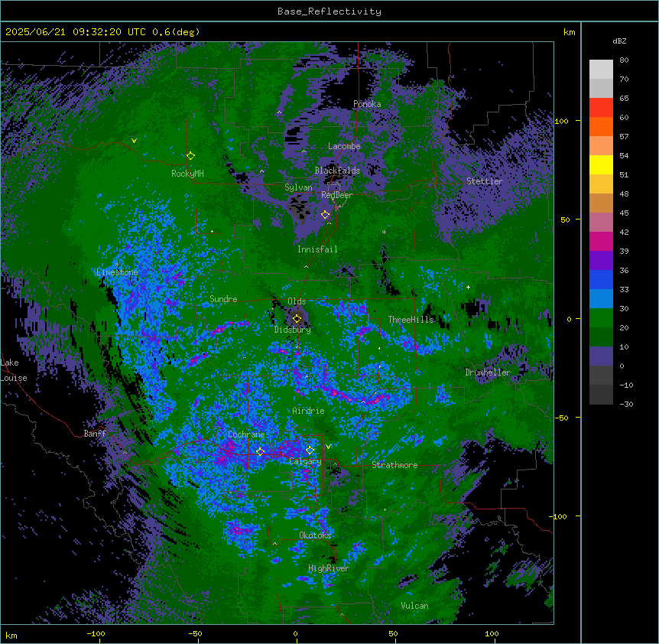Click the yellow V marker left of RockyMH diamond
Image resolution: width=659 pixels, height=644 pixels.
(134, 141)
